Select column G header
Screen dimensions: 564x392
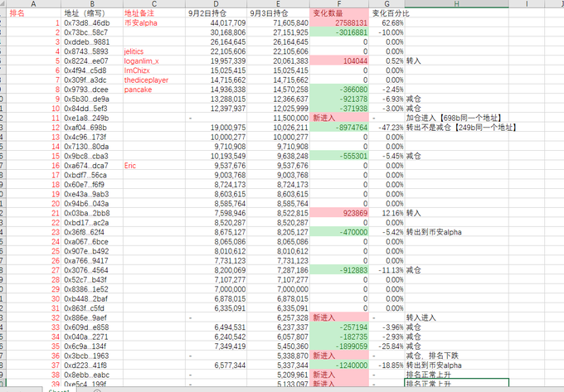click(387, 4)
